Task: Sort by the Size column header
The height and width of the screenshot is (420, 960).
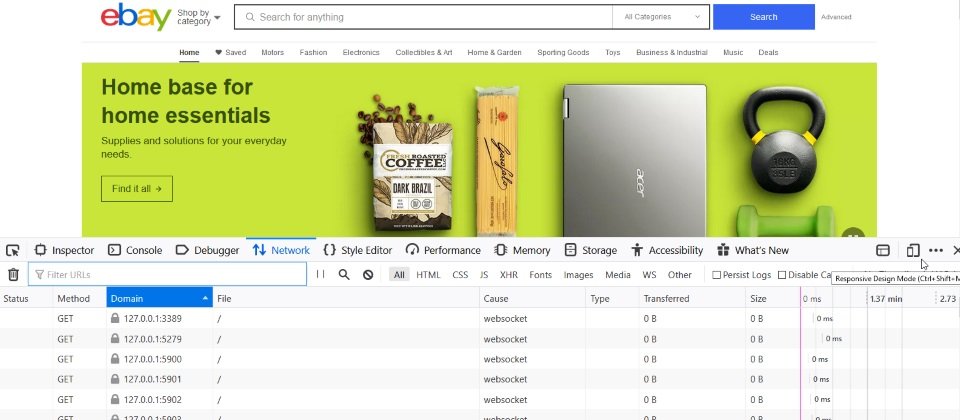Action: click(x=772, y=299)
